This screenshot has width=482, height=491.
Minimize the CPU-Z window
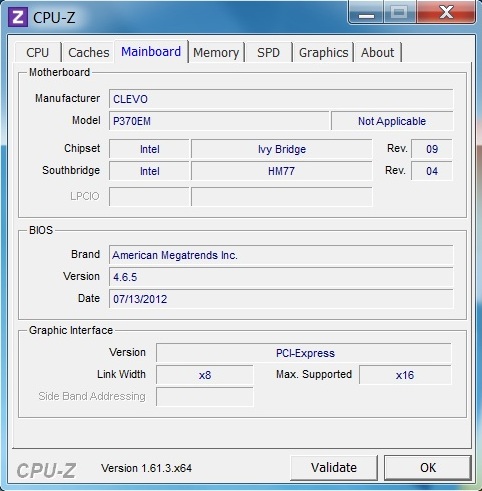(x=366, y=13)
